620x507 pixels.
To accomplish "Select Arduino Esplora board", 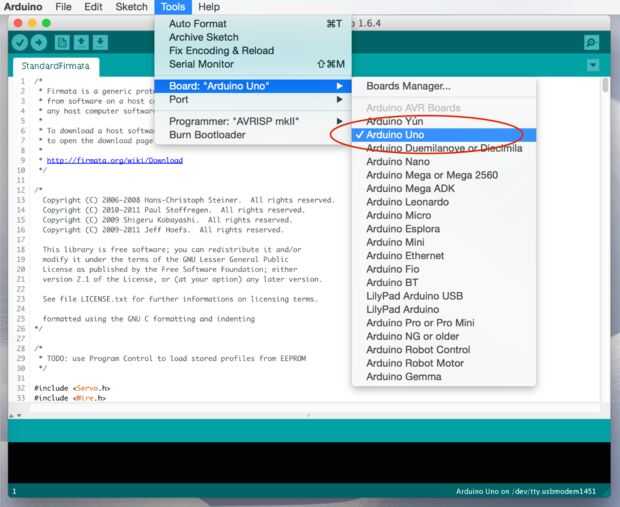I will [x=444, y=229].
